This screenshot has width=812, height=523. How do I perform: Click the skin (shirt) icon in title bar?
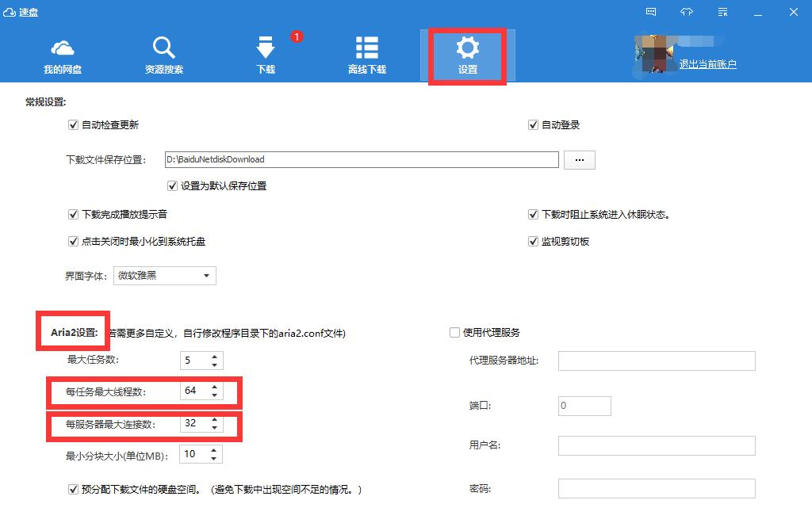pos(687,12)
